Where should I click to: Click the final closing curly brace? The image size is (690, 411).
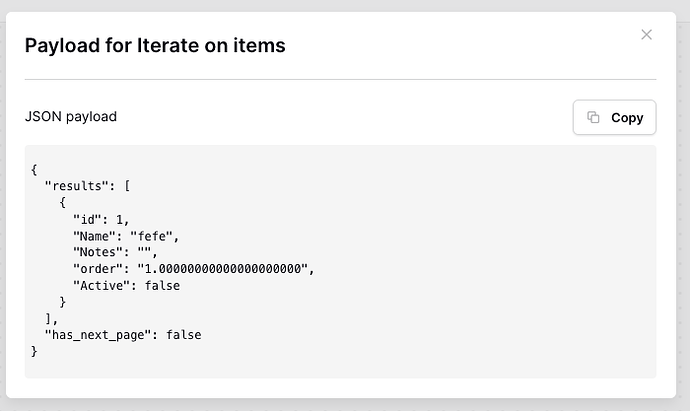pos(34,351)
